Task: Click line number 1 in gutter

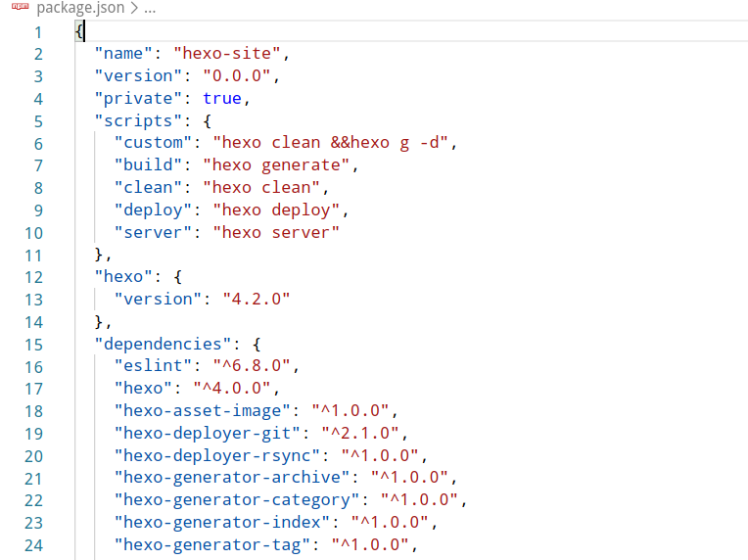Action: pyautogui.click(x=38, y=32)
